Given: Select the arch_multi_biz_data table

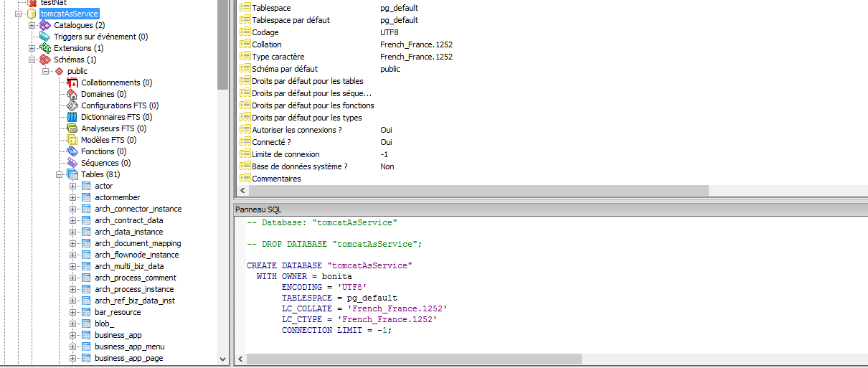Looking at the screenshot, I should (129, 266).
